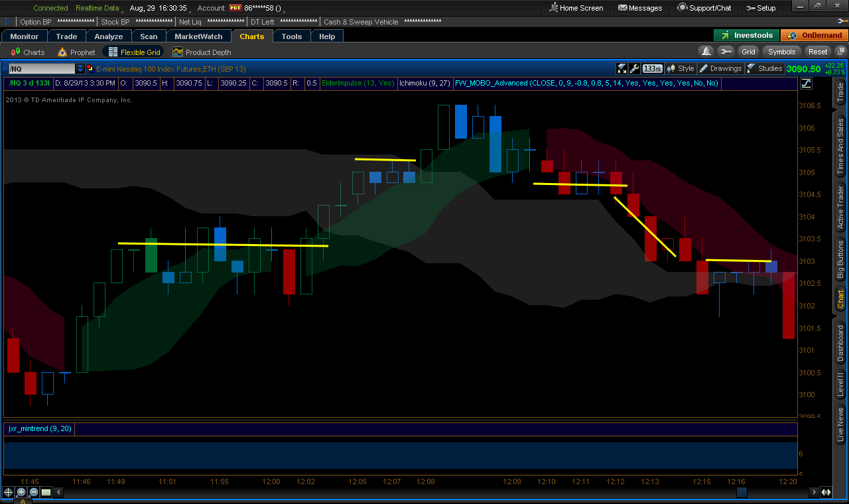Open the Studies menu
Image resolution: width=849 pixels, height=504 pixels.
pyautogui.click(x=765, y=68)
